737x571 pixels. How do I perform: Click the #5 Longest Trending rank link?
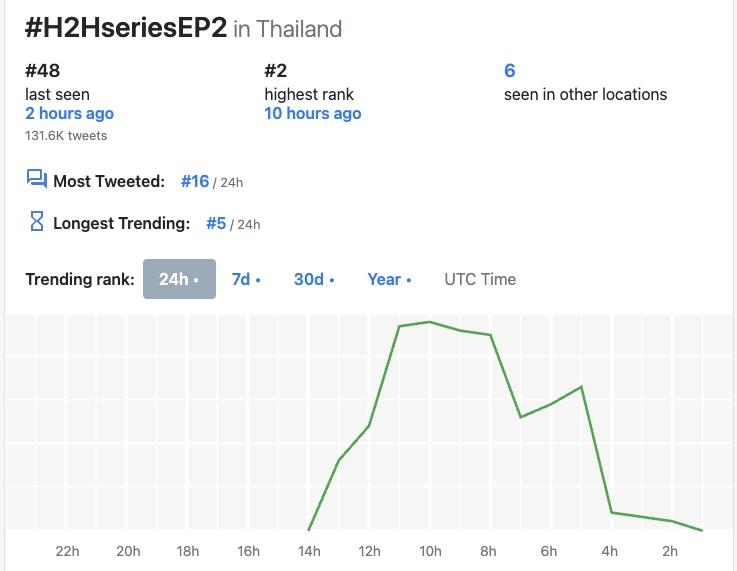coord(216,223)
